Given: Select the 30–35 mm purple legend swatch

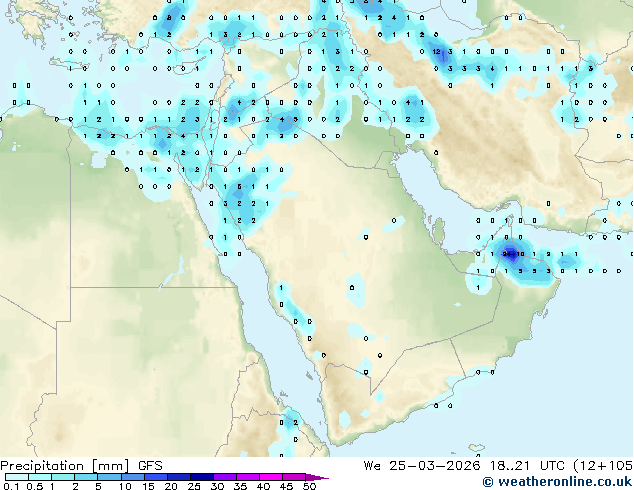Looking at the screenshot, I should (x=225, y=477).
